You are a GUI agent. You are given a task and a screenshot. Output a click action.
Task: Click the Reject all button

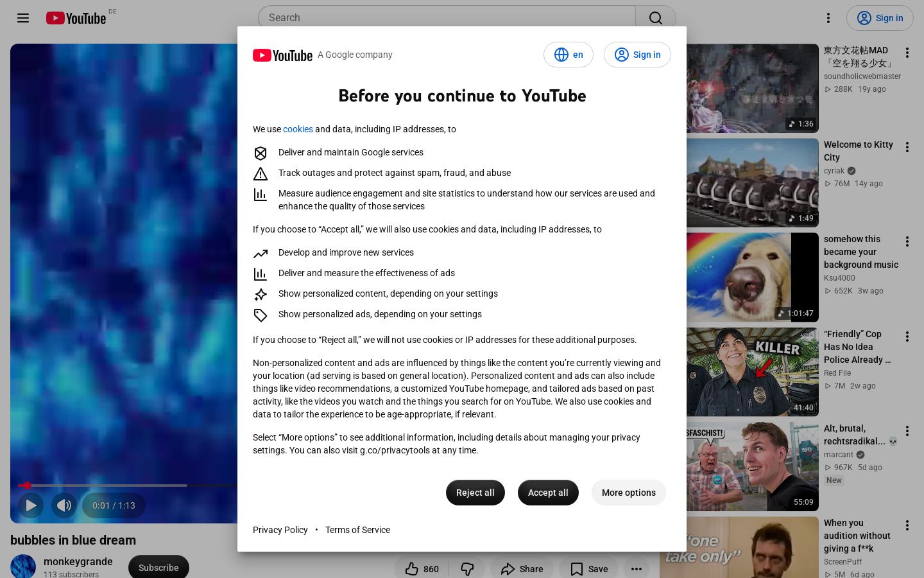[475, 493]
